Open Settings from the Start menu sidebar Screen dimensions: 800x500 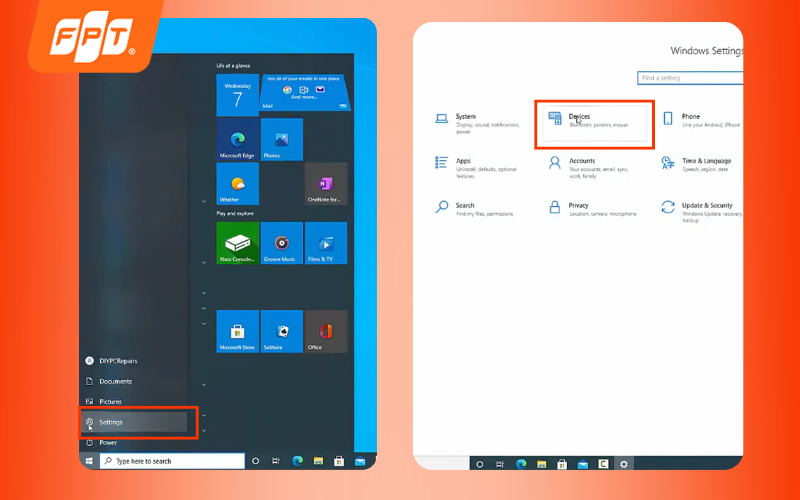[x=134, y=422]
